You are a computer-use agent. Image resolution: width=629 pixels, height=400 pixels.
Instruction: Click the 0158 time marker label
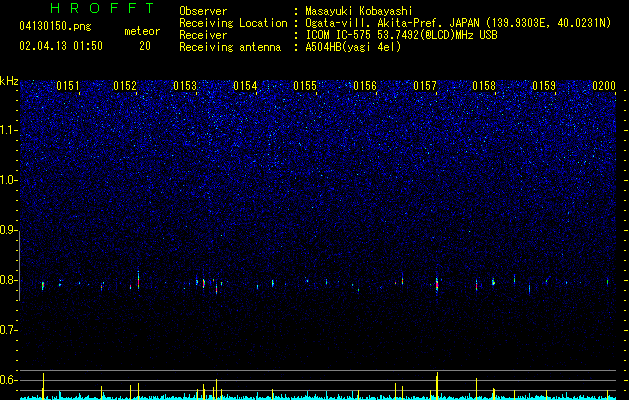pos(484,86)
